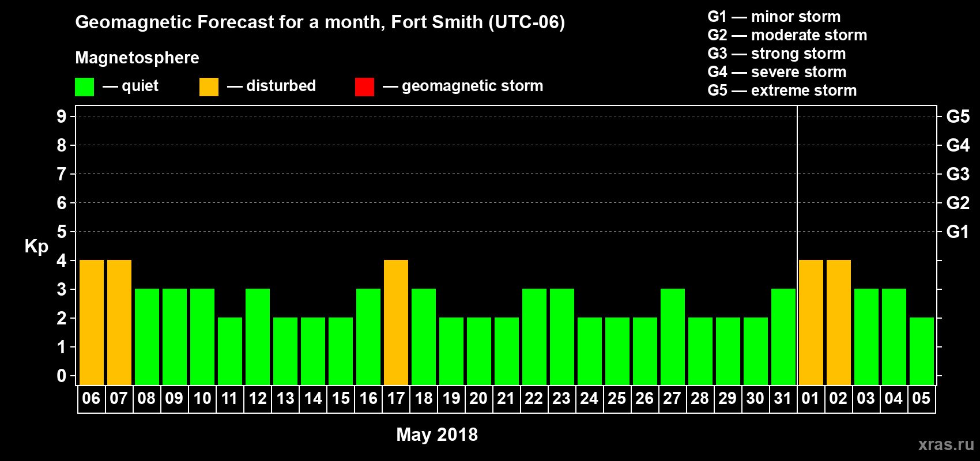Click the '— geomagnetic storm' legend label
This screenshot has height=461, width=980.
pyautogui.click(x=463, y=86)
